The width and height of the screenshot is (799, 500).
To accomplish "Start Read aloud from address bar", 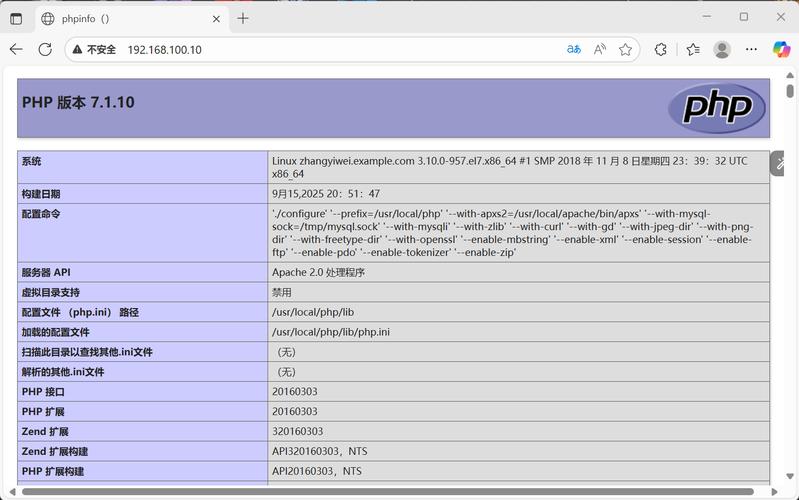I will [x=600, y=49].
